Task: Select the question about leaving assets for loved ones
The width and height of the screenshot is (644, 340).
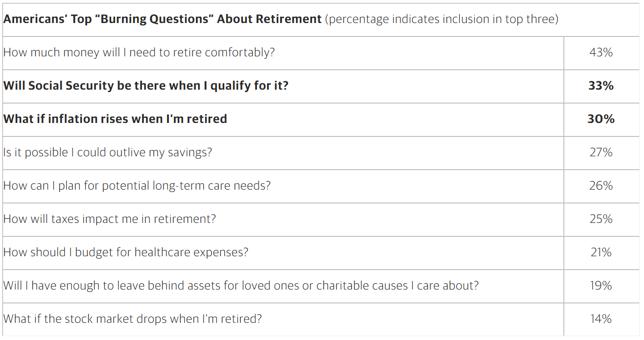Action: point(241,286)
